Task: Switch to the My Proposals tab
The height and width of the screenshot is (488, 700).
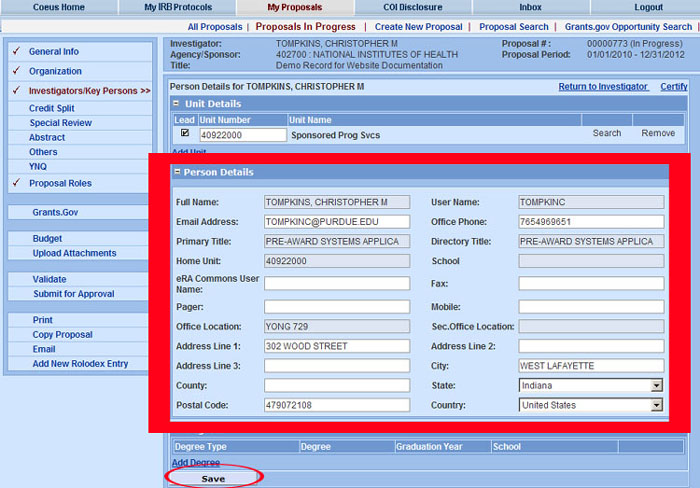Action: pos(294,7)
